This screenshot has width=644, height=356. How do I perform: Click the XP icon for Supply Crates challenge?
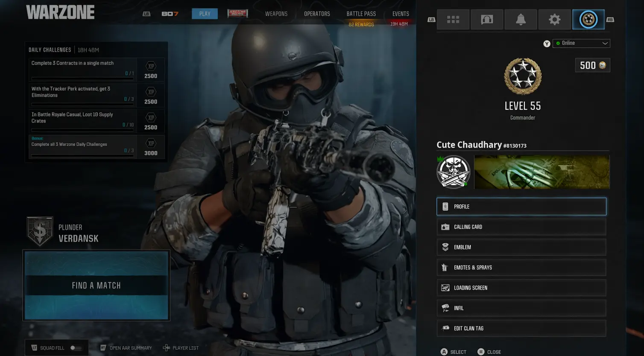pyautogui.click(x=151, y=117)
